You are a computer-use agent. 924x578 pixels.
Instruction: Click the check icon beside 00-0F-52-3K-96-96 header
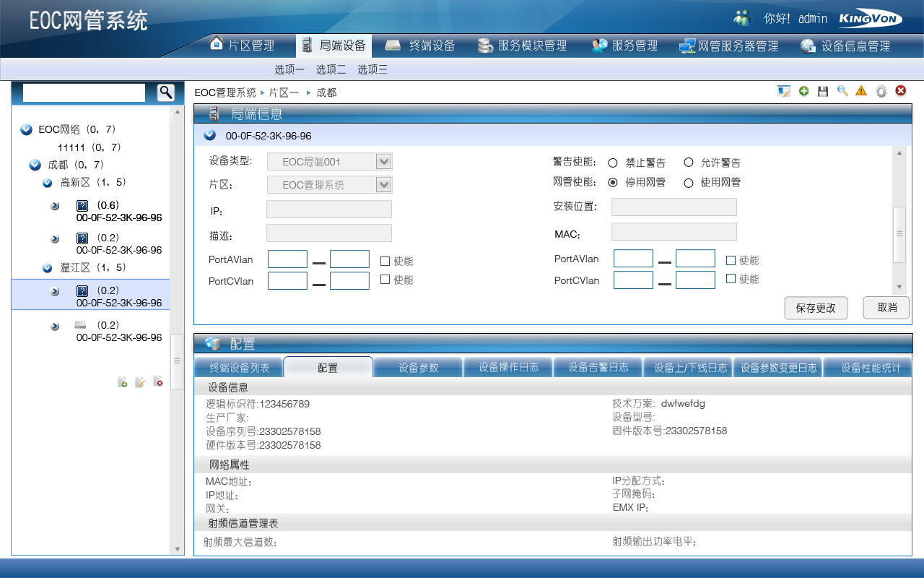click(210, 135)
